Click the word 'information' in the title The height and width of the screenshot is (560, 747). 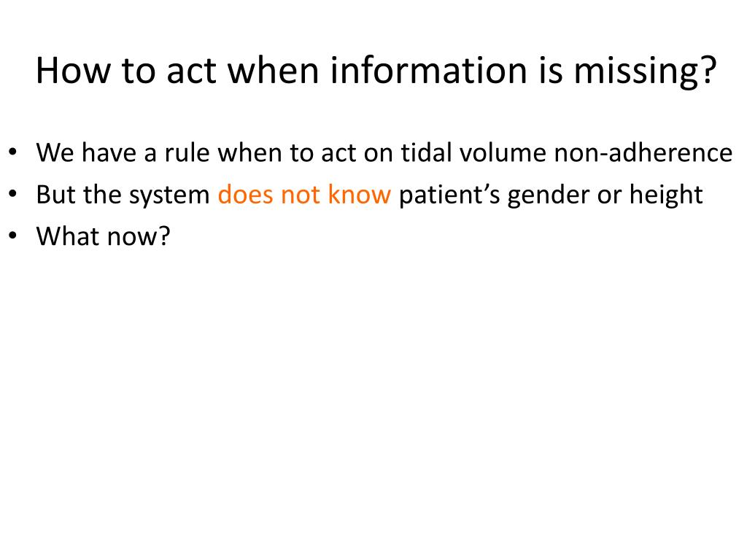(429, 71)
